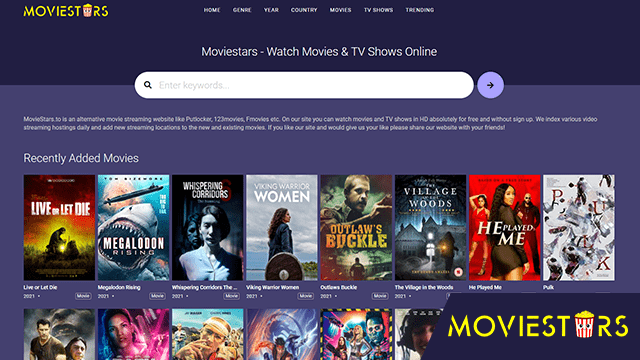Click the Movie badge under Whispering Corridors
Image resolution: width=640 pixels, height=360 pixels.
pyautogui.click(x=231, y=296)
